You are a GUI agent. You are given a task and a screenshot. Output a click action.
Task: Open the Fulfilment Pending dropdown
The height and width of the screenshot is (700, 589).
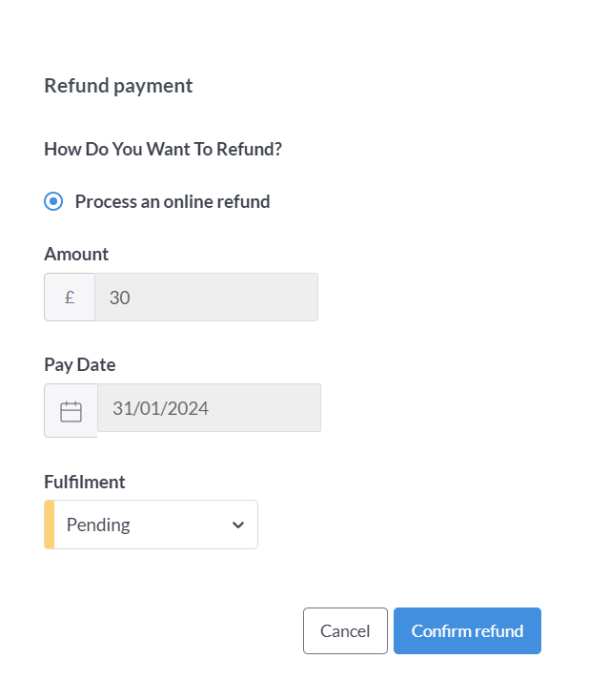[x=151, y=525]
